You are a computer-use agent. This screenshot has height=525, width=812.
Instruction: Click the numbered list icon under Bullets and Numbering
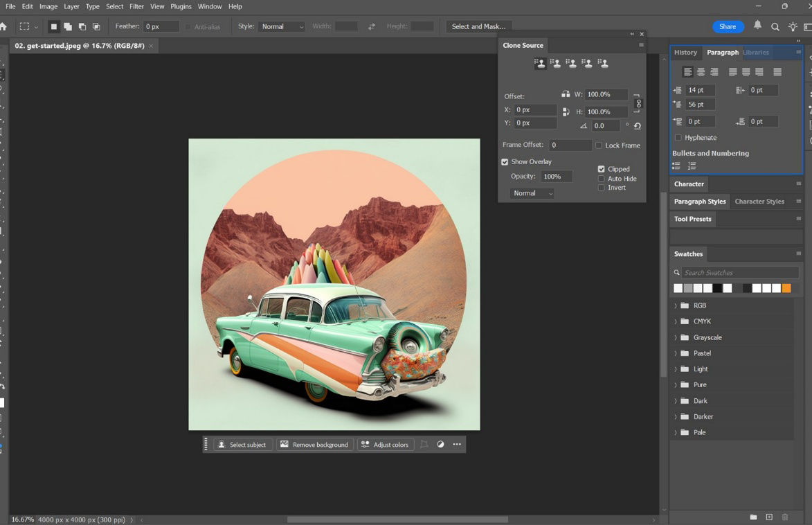(691, 165)
